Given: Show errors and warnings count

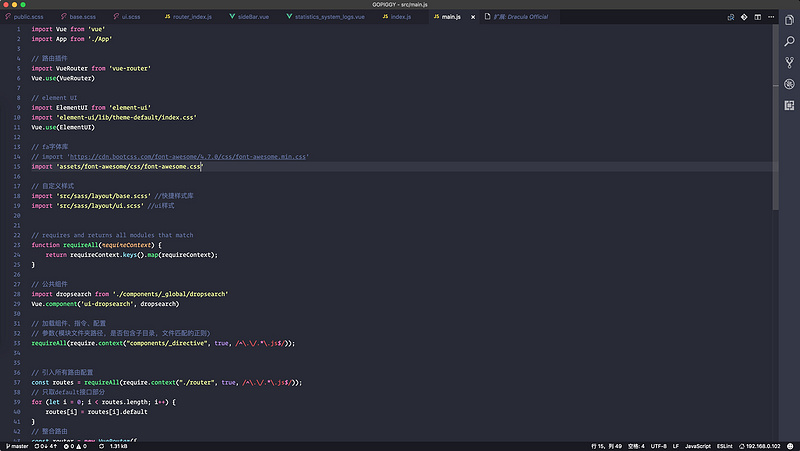Looking at the screenshot, I should (75, 446).
